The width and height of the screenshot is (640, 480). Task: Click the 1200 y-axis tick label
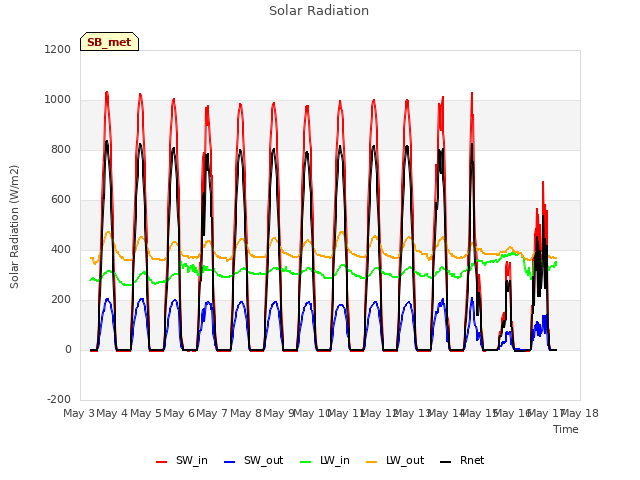tap(58, 49)
